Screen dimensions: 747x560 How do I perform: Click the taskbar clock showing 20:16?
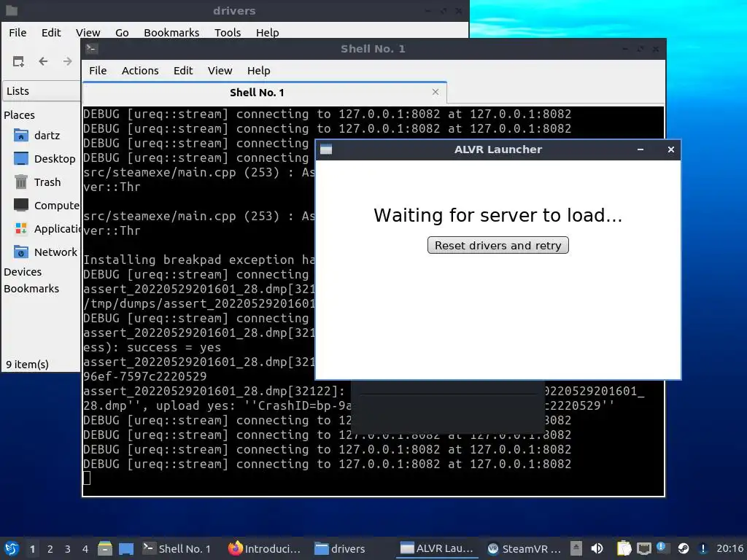[729, 548]
